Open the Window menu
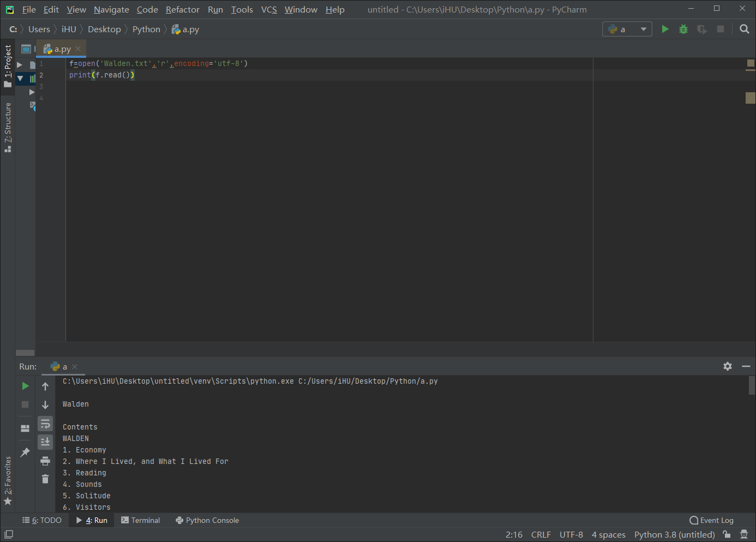756x542 pixels. click(x=301, y=9)
